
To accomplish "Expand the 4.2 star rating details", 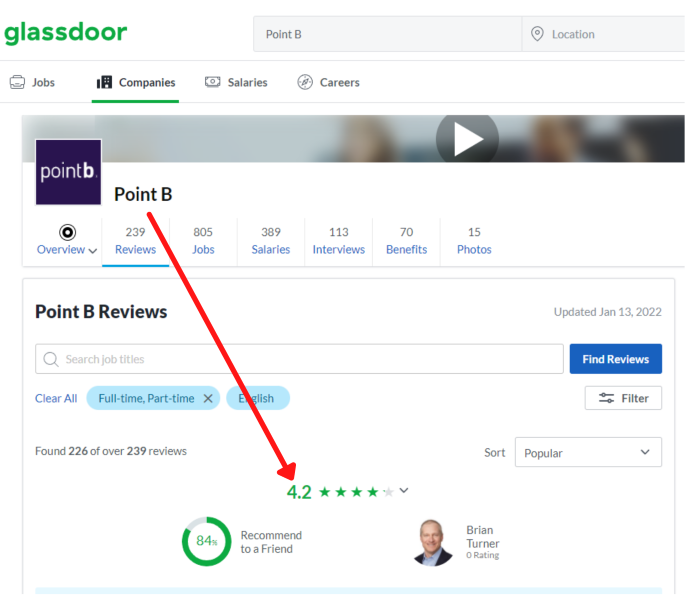I will click(x=404, y=490).
